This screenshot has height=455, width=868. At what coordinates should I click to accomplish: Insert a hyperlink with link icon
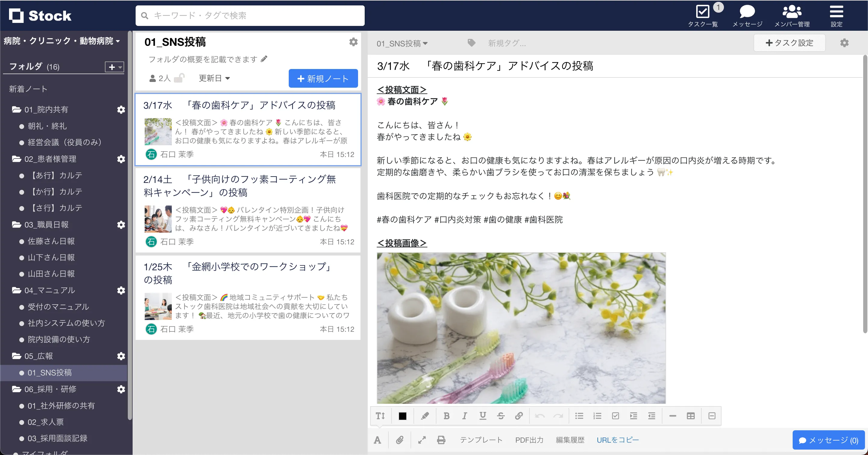(519, 416)
